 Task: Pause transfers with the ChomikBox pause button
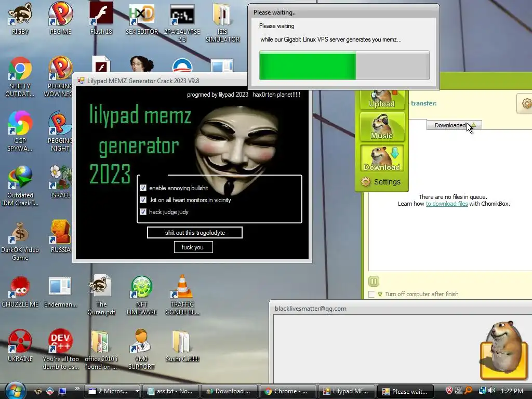(374, 281)
